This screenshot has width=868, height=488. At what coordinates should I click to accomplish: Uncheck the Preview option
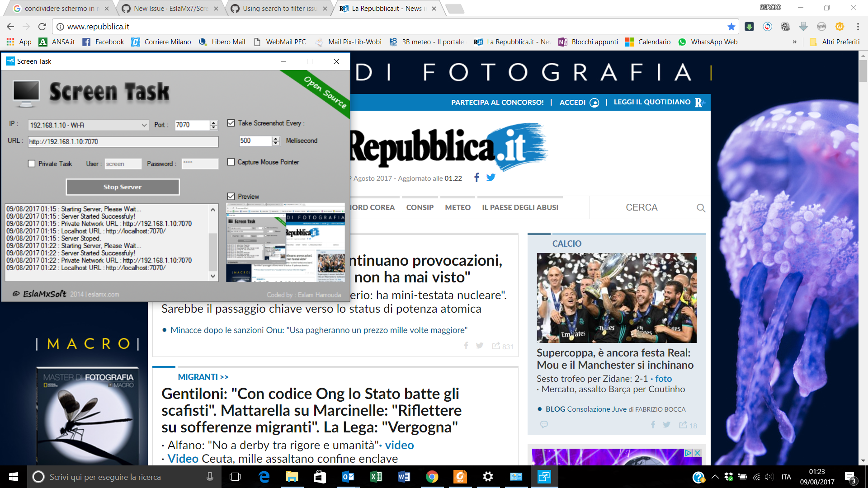pyautogui.click(x=231, y=196)
